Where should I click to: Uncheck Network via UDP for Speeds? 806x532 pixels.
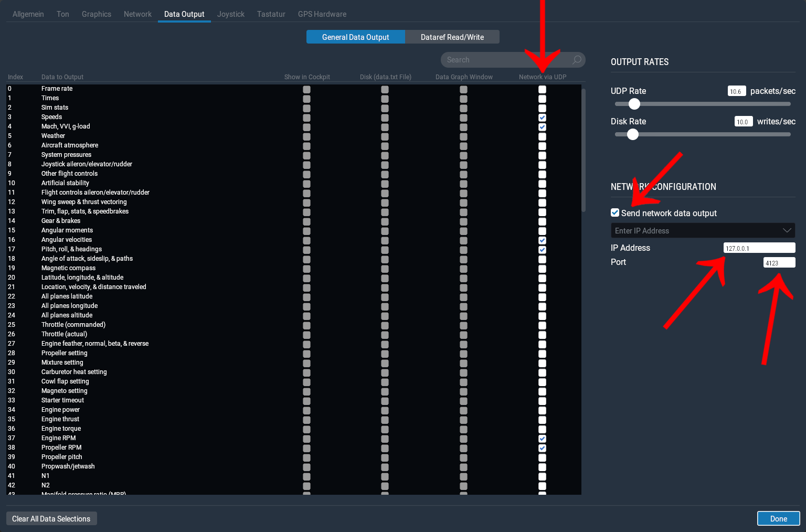542,118
